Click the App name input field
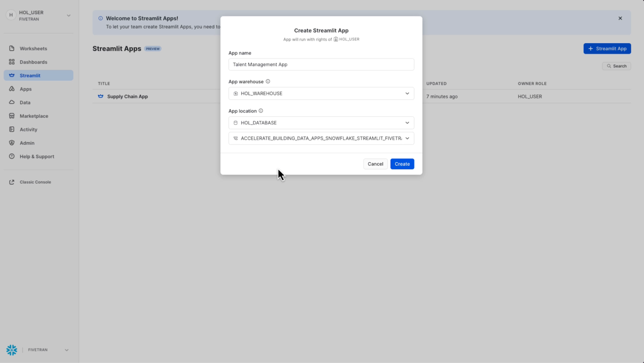This screenshot has height=363, width=644. click(321, 64)
